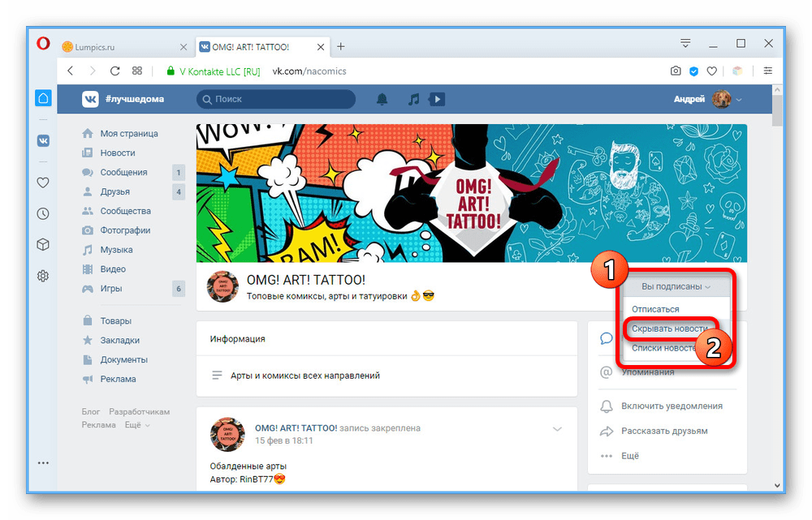This screenshot has width=812, height=520.
Task: Select 'Скрывать новости' menu item
Action: [670, 329]
